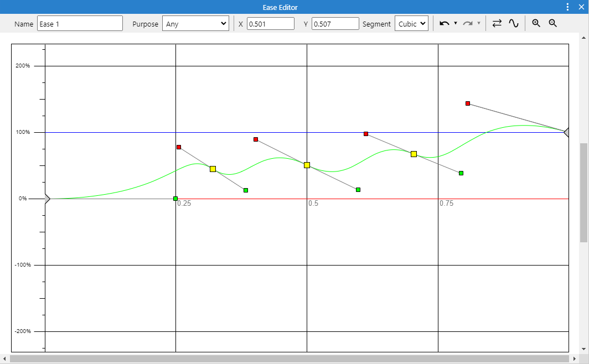Screen dimensions: 589x364
Task: Select the sine wave curve tool
Action: click(513, 23)
